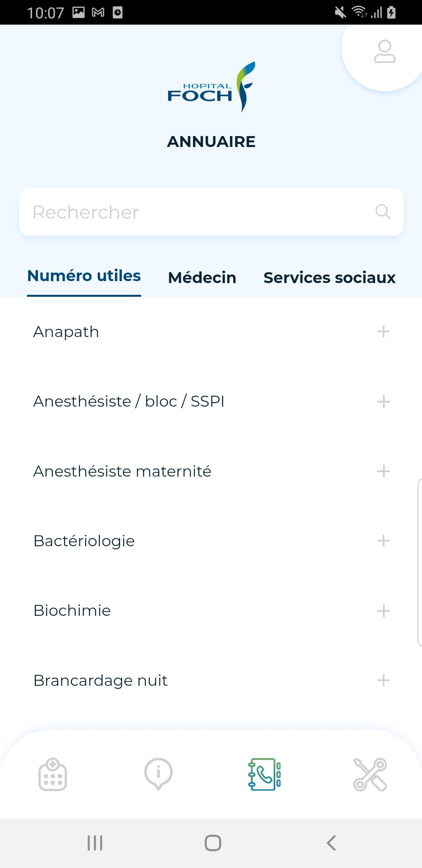Focus the Rechercher search field
422x868 pixels.
coord(211,212)
